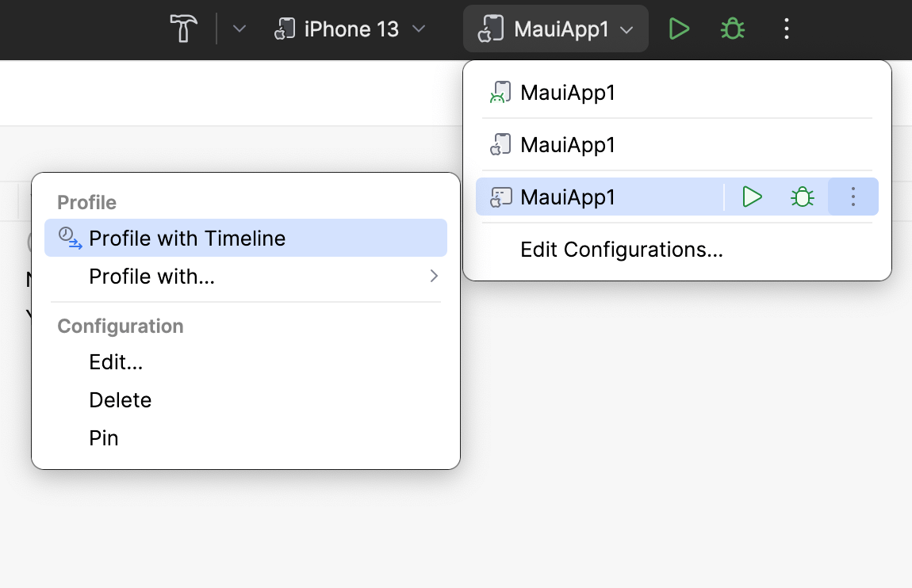Screen dimensions: 912x588
Task: Click the three-dot icon on the highlighted MauiApp1 row
Action: click(853, 197)
